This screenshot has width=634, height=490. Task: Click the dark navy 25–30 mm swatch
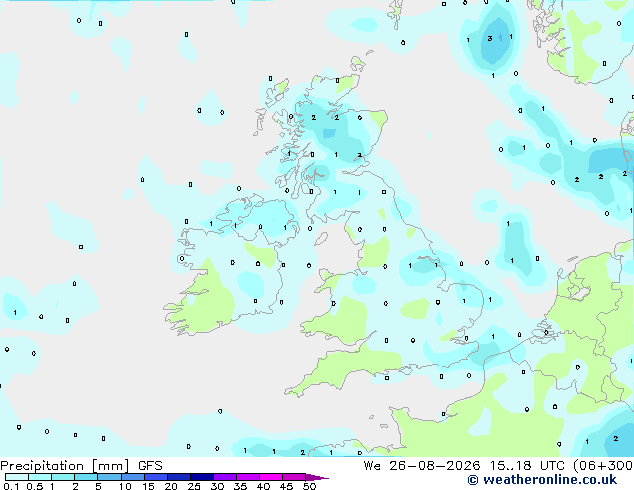(x=202, y=477)
